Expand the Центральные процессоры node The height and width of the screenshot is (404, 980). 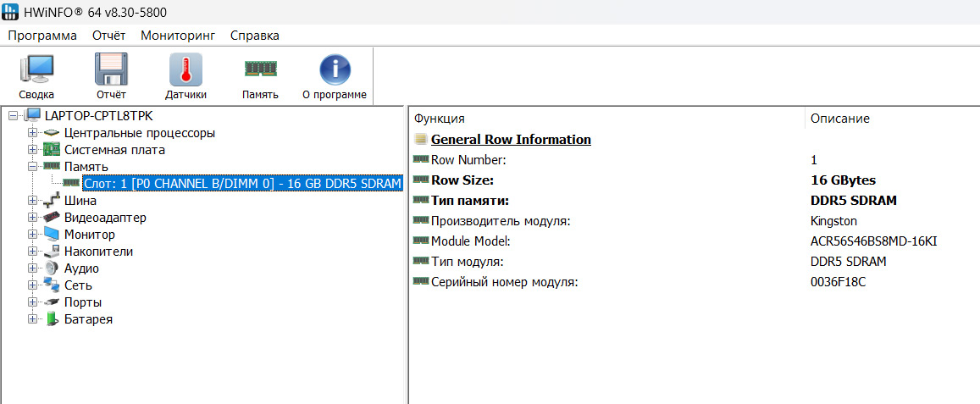(32, 133)
